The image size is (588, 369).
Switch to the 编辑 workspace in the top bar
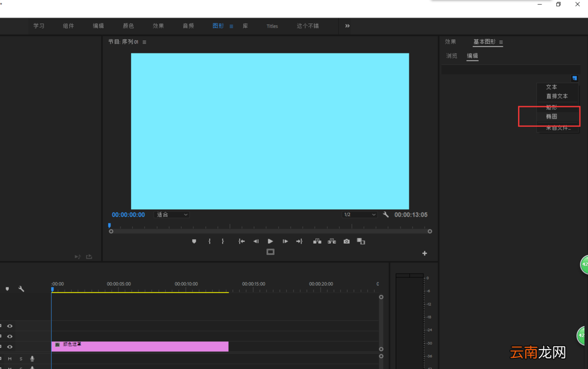point(98,26)
